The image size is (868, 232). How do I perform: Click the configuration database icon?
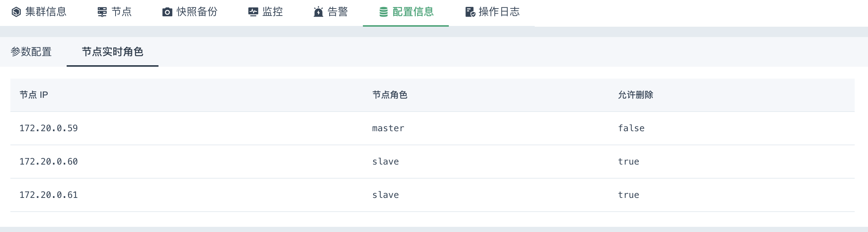pyautogui.click(x=384, y=12)
